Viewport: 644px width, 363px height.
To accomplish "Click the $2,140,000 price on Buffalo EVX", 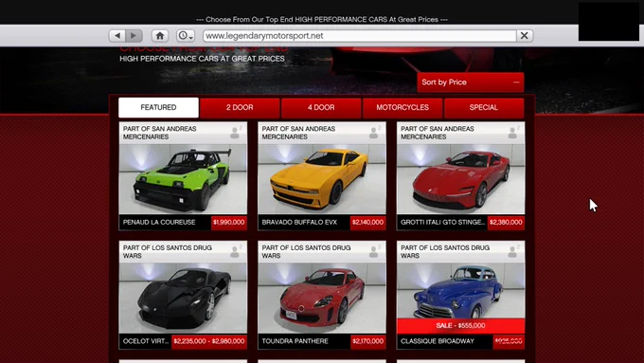I will point(367,223).
